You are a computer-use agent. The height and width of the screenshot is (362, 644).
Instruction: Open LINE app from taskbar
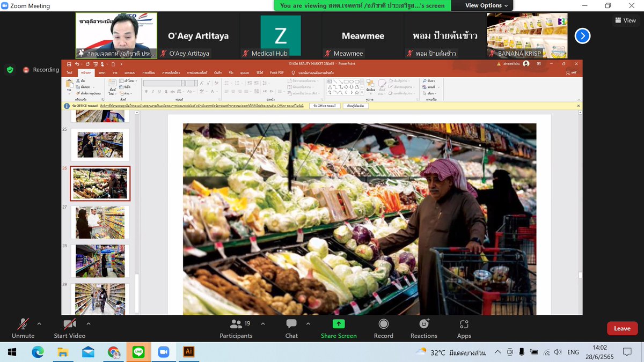click(x=138, y=352)
